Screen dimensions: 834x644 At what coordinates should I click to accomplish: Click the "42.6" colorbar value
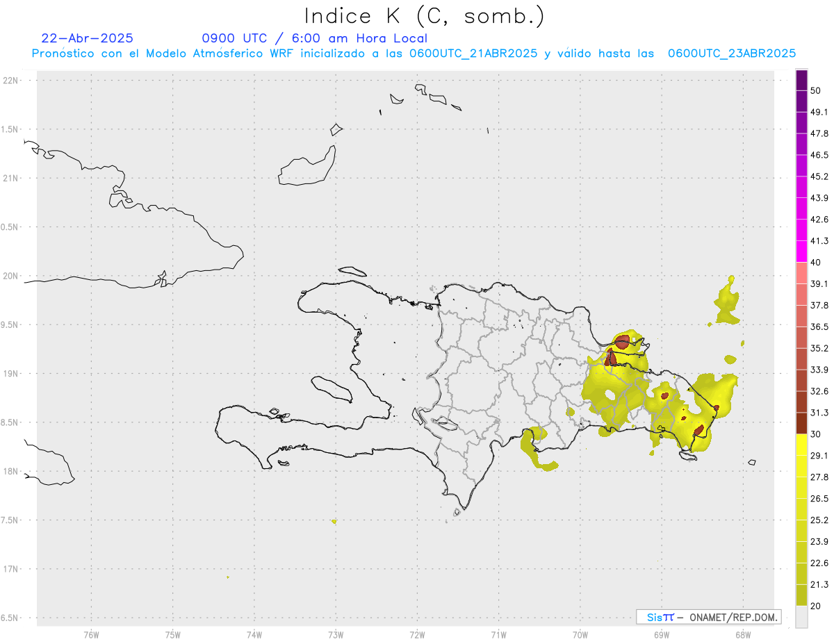pos(819,220)
